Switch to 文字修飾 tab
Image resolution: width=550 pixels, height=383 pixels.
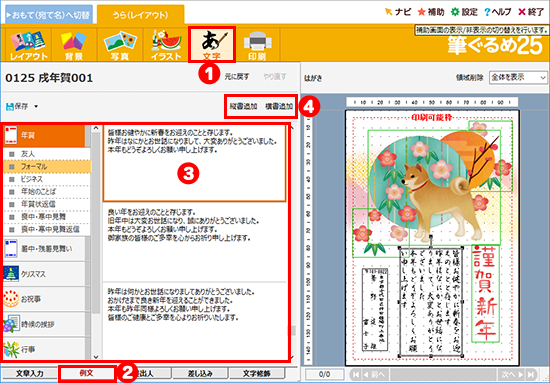[257, 374]
